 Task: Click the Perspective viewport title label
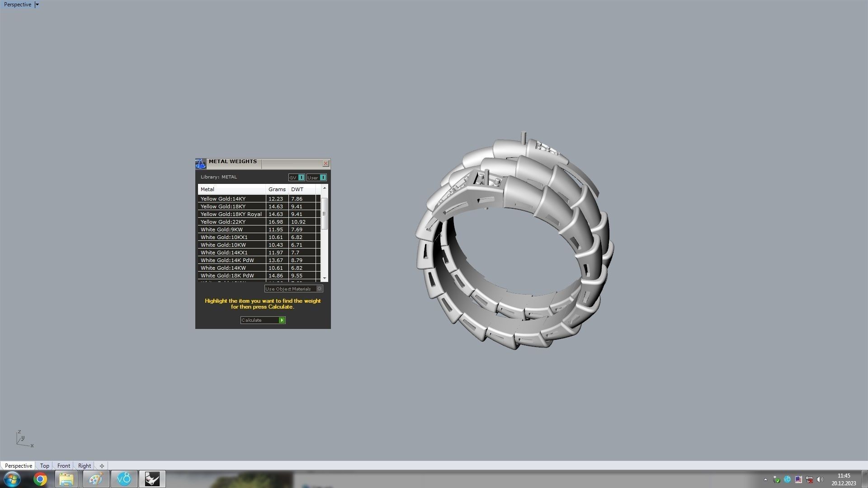18,5
